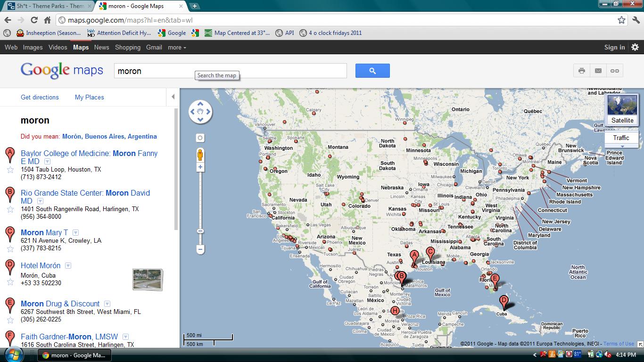This screenshot has height=362, width=644.
Task: Click the red pin B in results list
Action: pos(9,195)
